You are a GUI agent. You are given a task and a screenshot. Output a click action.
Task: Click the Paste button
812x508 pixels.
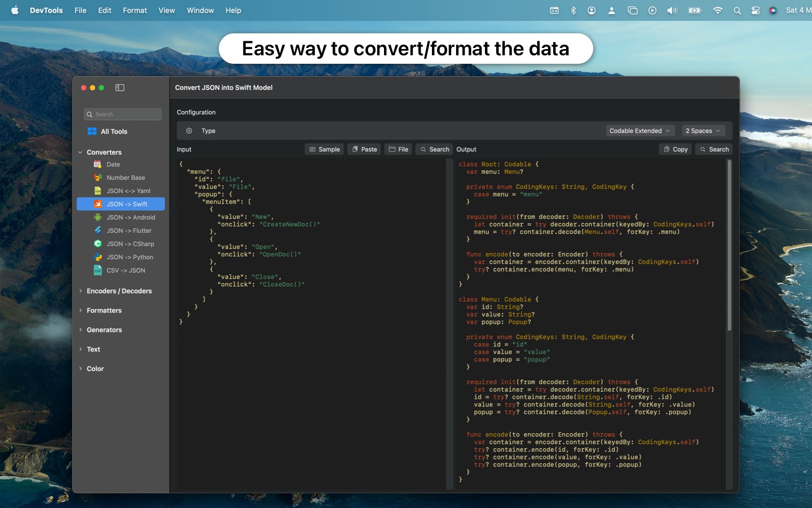(365, 149)
